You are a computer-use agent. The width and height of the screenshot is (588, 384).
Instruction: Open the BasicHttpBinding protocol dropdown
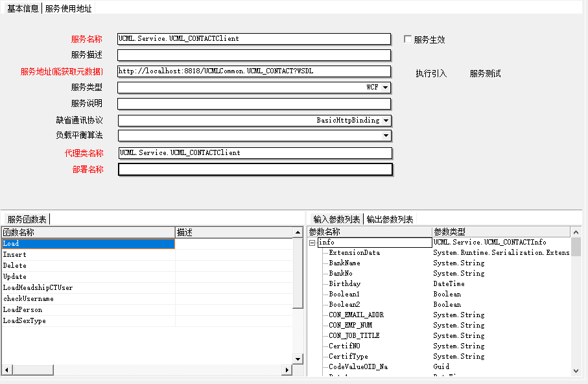pos(386,121)
